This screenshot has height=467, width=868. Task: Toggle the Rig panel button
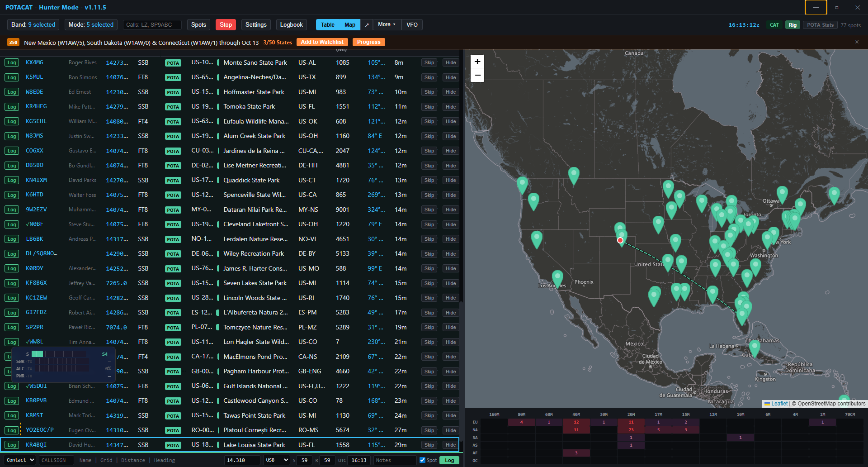coord(793,25)
